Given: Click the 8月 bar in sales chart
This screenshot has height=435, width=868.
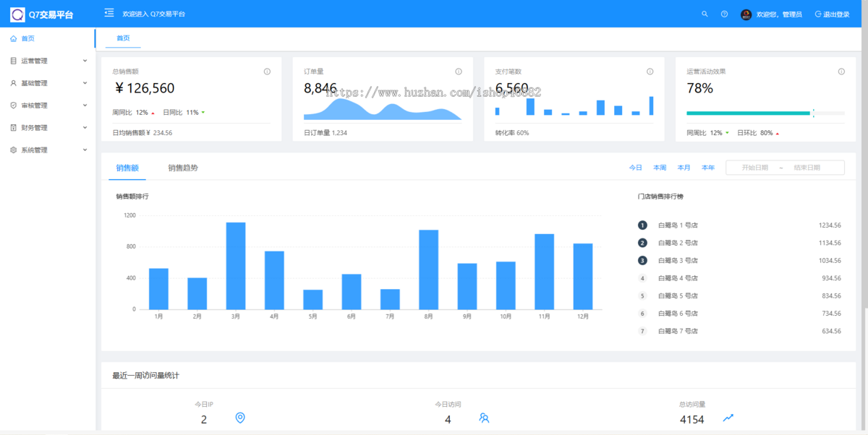Looking at the screenshot, I should pos(429,270).
